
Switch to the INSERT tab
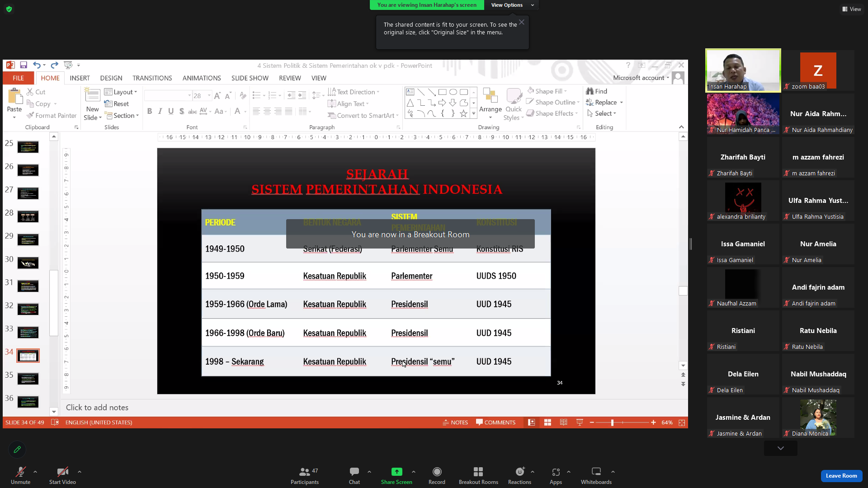pyautogui.click(x=80, y=78)
